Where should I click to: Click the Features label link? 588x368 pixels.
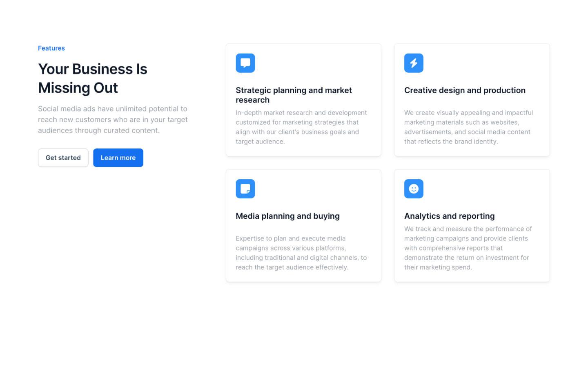[x=51, y=48]
